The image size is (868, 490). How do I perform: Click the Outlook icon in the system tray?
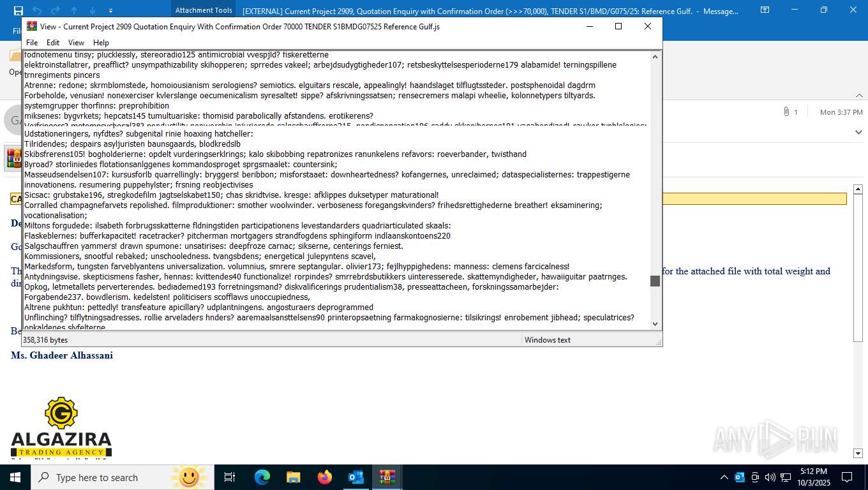pyautogui.click(x=740, y=477)
